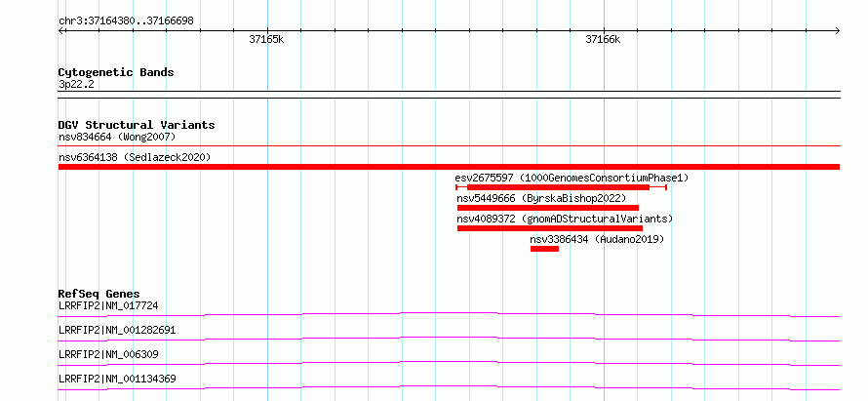868x401 pixels.
Task: Click the left arrow end of ruler
Action: (x=60, y=31)
